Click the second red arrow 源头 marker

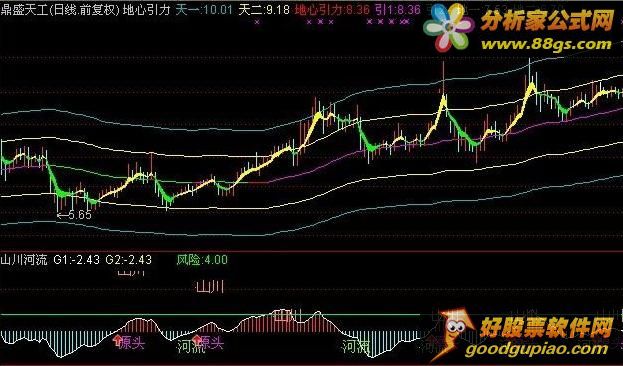[208, 341]
